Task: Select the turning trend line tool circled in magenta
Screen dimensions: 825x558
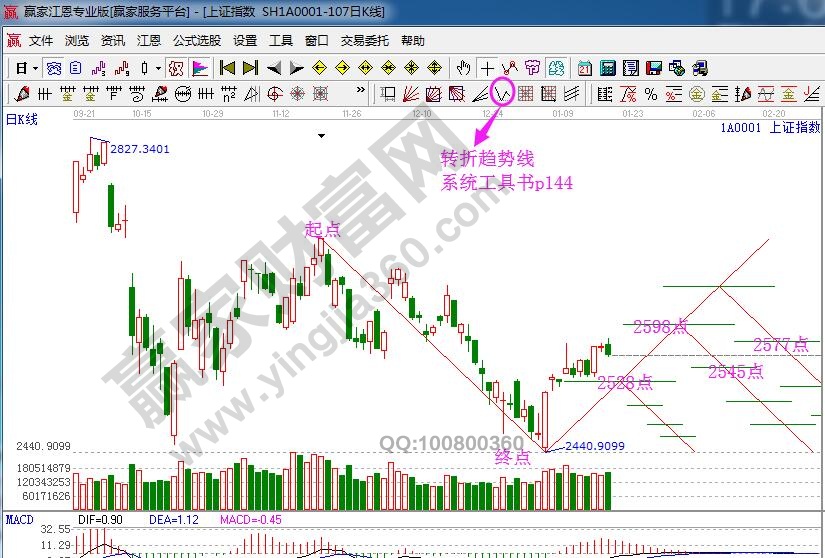Action: point(502,95)
